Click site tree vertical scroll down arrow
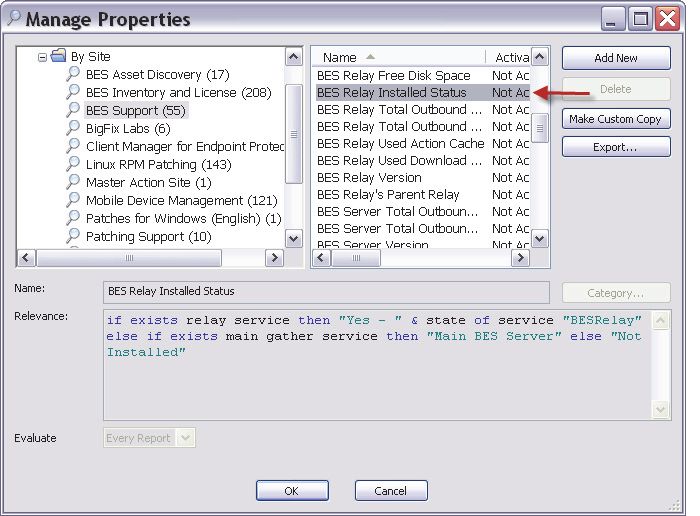Viewport: 700px width, 516px height. [293, 238]
